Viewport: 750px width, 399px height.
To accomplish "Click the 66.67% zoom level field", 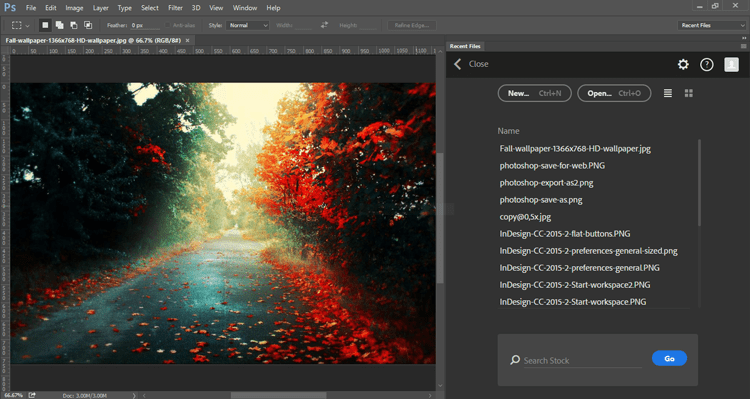I will [x=13, y=396].
